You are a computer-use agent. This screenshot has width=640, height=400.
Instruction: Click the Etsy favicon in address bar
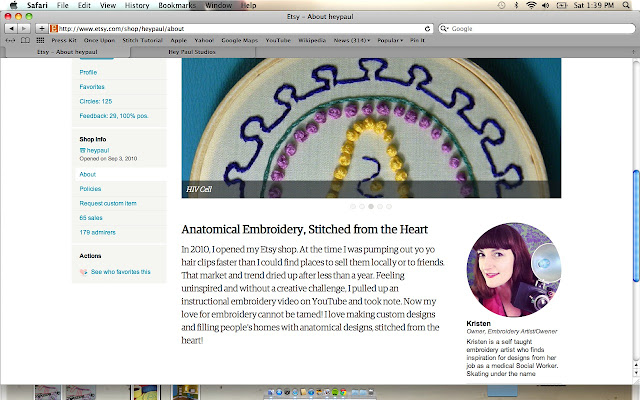click(x=53, y=29)
